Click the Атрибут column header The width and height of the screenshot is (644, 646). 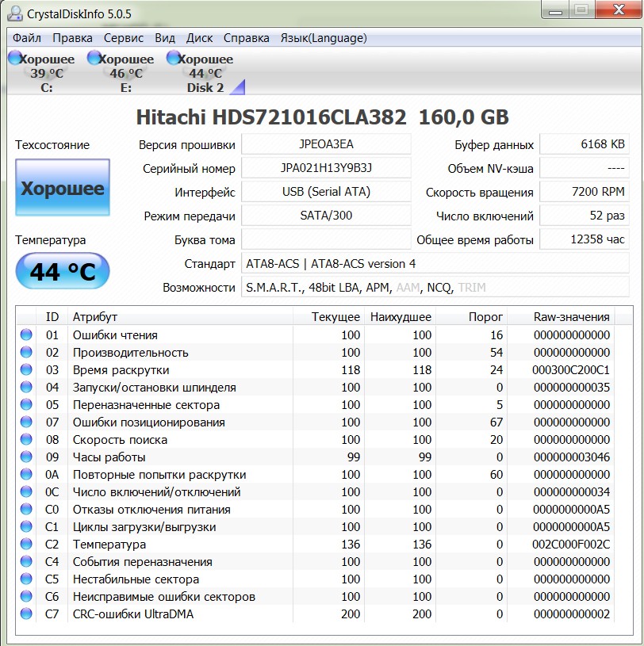coord(181,317)
